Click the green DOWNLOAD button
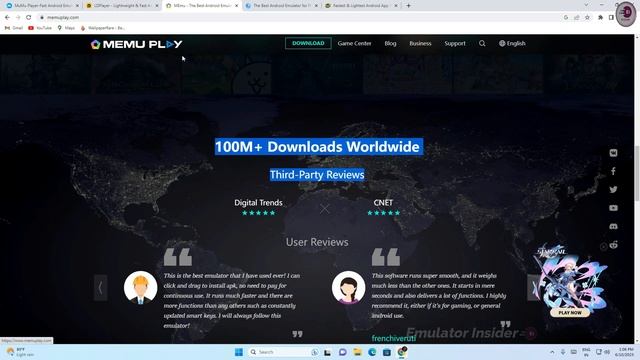640x360 pixels. (308, 43)
